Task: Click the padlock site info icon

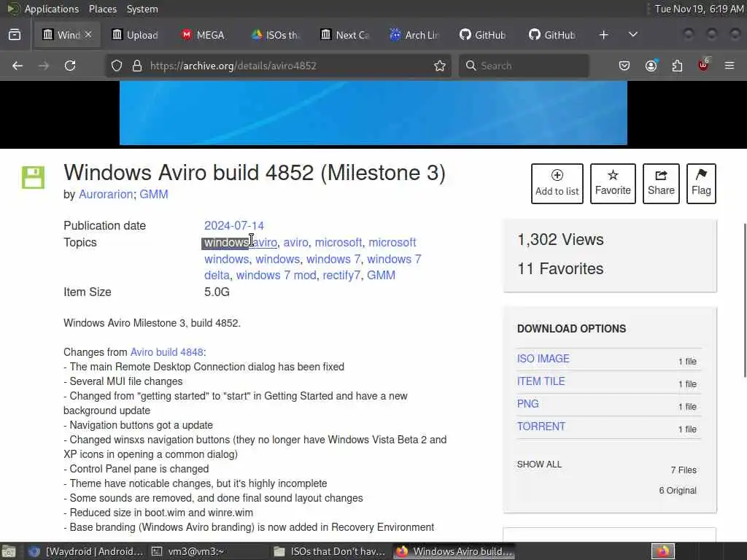Action: point(137,66)
